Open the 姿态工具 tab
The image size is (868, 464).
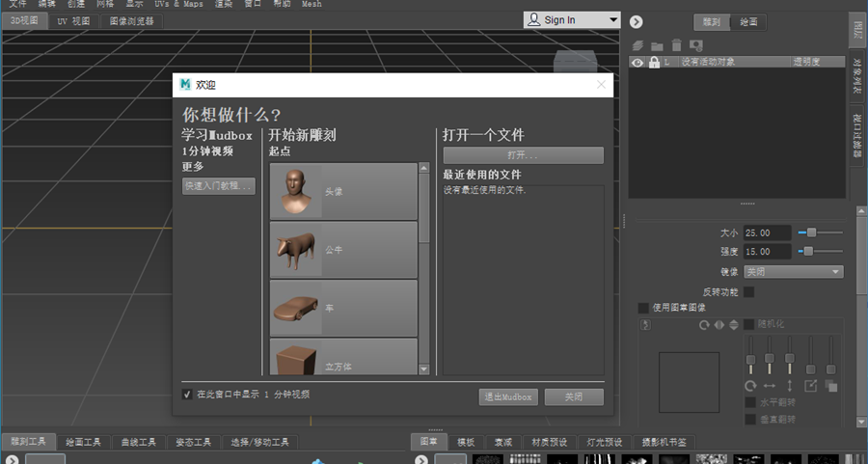pyautogui.click(x=193, y=443)
